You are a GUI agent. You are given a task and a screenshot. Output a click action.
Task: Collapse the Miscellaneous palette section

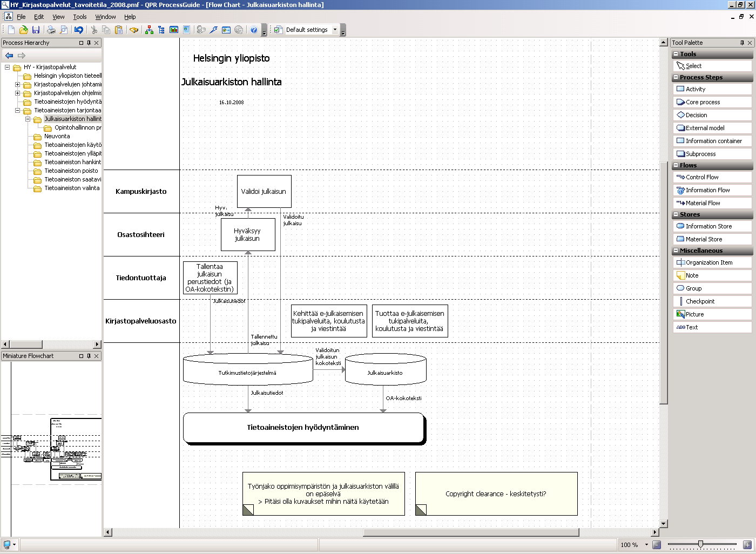click(676, 251)
